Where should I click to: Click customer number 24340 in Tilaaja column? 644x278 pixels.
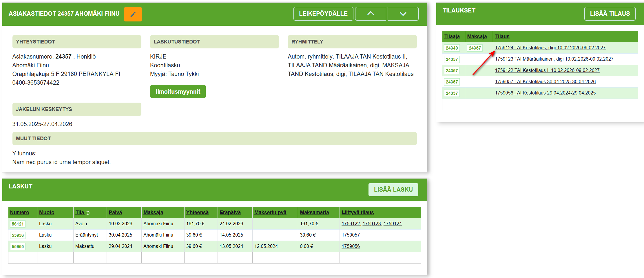coord(452,48)
